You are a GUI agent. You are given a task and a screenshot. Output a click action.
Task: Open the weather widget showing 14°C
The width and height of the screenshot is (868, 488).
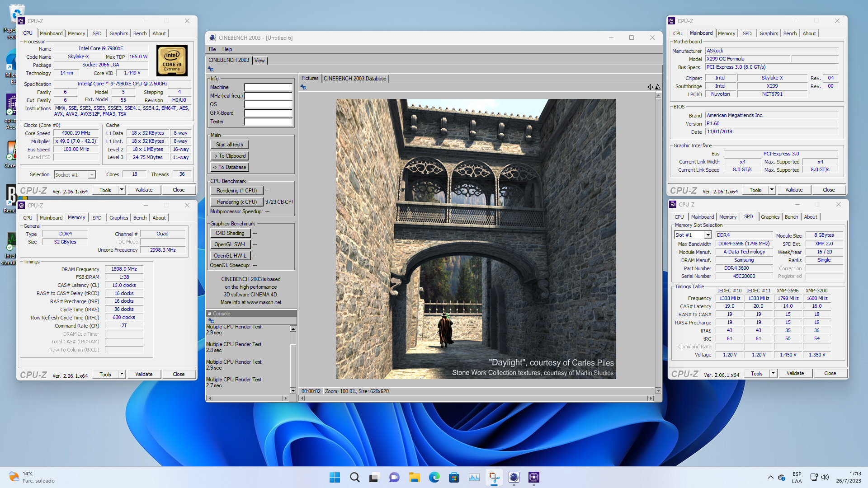pos(32,477)
